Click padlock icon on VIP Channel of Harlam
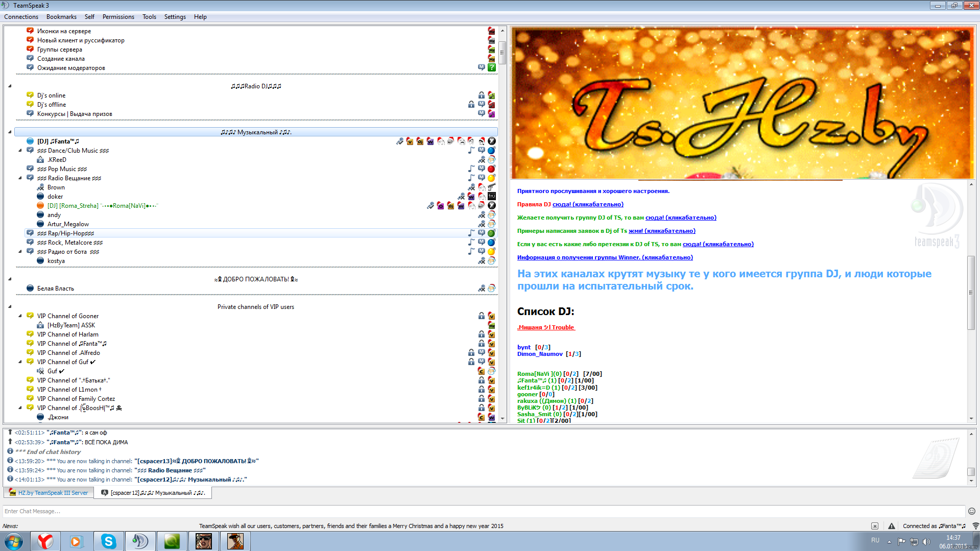Screen dimensions: 980x551 click(481, 334)
